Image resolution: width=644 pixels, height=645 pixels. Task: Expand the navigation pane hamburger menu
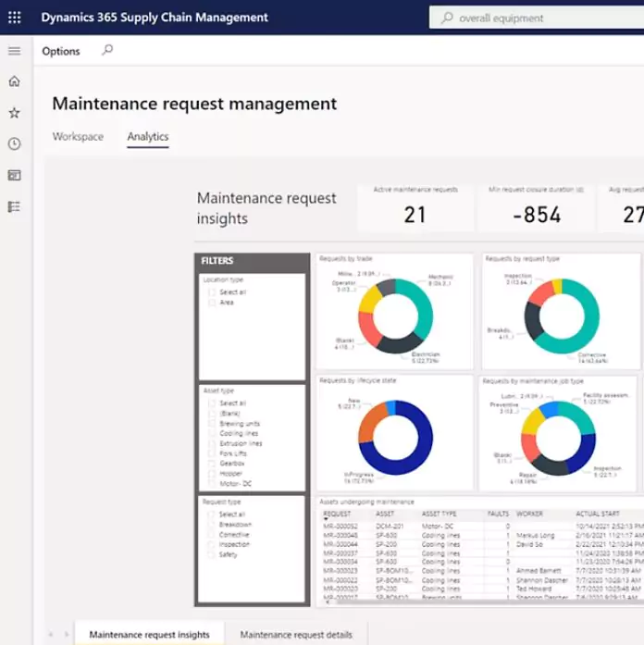click(x=14, y=51)
